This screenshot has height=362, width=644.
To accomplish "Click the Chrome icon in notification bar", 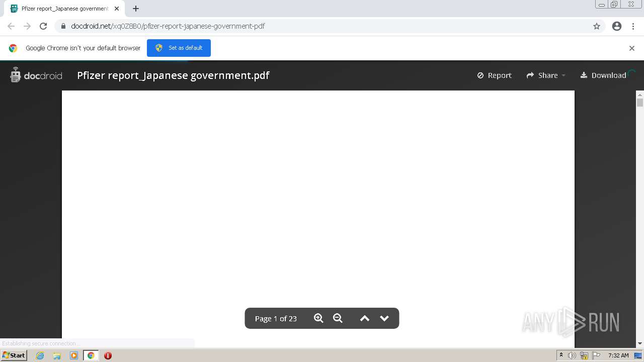I will click(13, 48).
